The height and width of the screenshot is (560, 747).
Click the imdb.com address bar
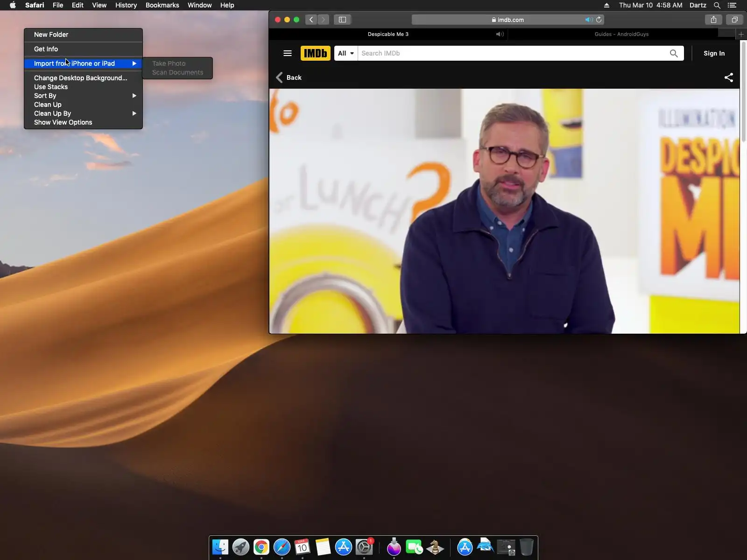point(508,20)
